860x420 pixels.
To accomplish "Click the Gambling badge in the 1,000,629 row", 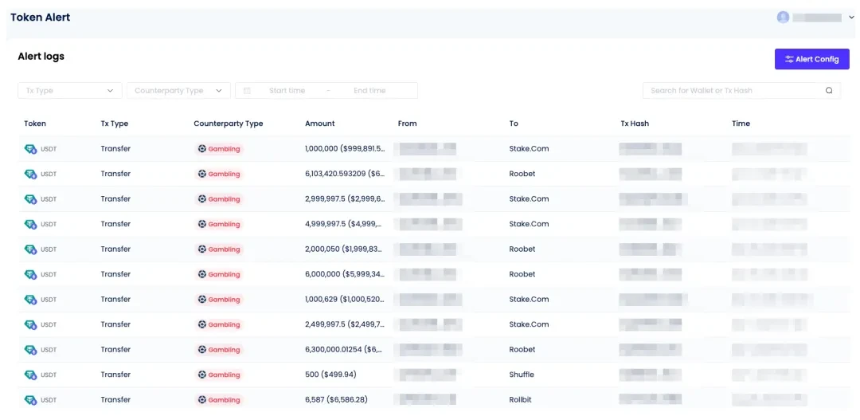I will tap(219, 299).
